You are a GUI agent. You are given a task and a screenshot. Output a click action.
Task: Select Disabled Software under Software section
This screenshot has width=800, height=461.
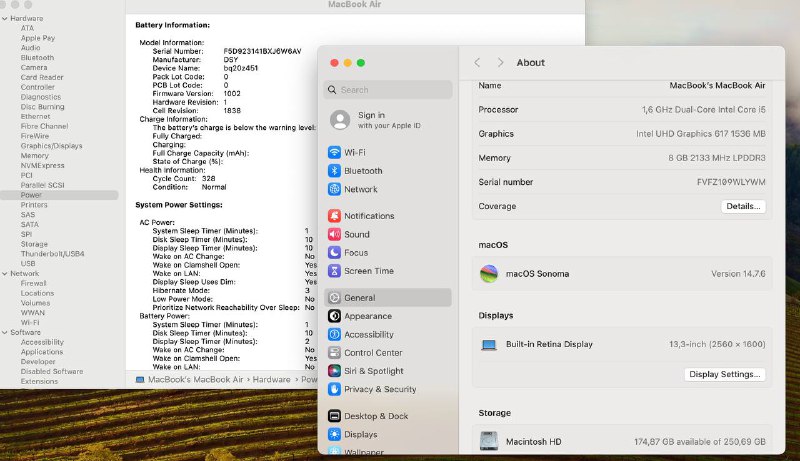click(52, 371)
